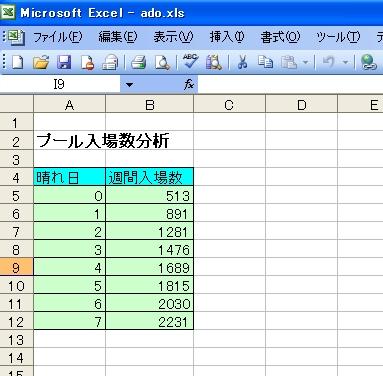Open the ツール(T) menu
The image size is (383, 376).
[338, 37]
